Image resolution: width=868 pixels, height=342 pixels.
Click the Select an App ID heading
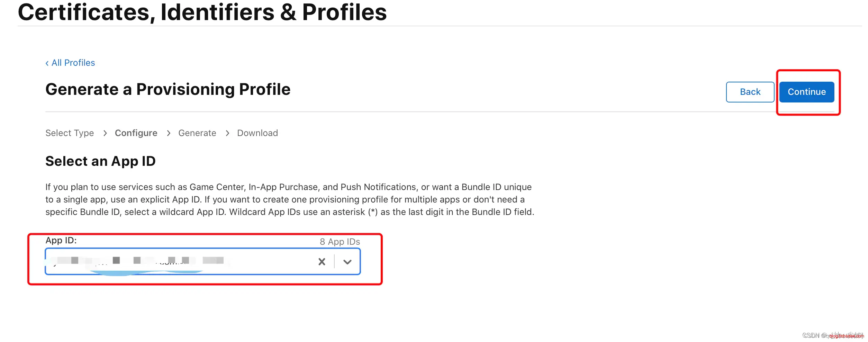pos(100,161)
